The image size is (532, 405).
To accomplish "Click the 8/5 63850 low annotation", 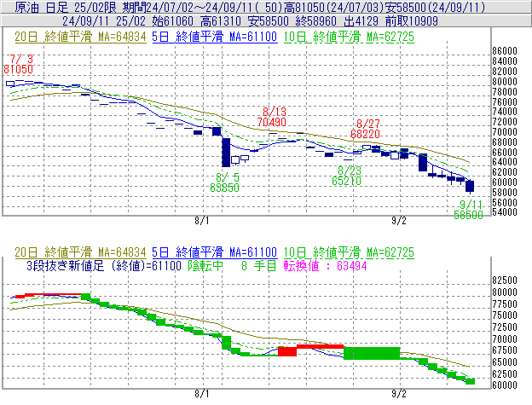I will click(x=224, y=182).
